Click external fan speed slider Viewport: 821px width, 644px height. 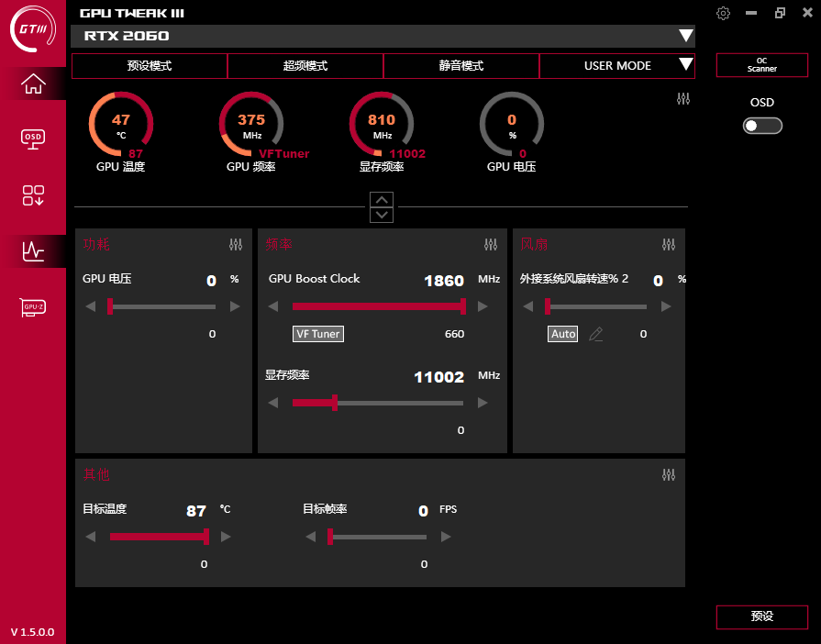[x=596, y=306]
